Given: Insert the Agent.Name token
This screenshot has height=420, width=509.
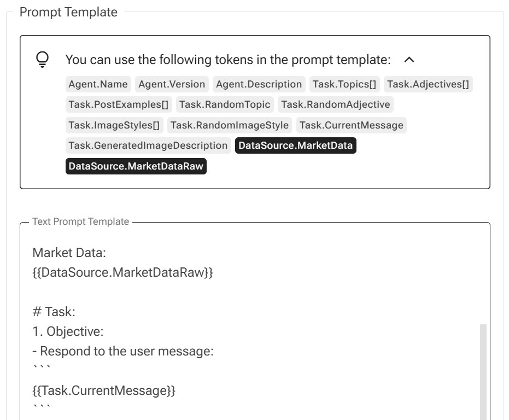Looking at the screenshot, I should (x=98, y=84).
